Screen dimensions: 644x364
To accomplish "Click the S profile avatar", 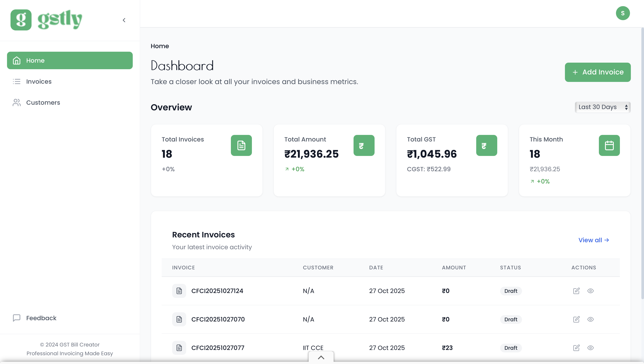I will click(623, 13).
